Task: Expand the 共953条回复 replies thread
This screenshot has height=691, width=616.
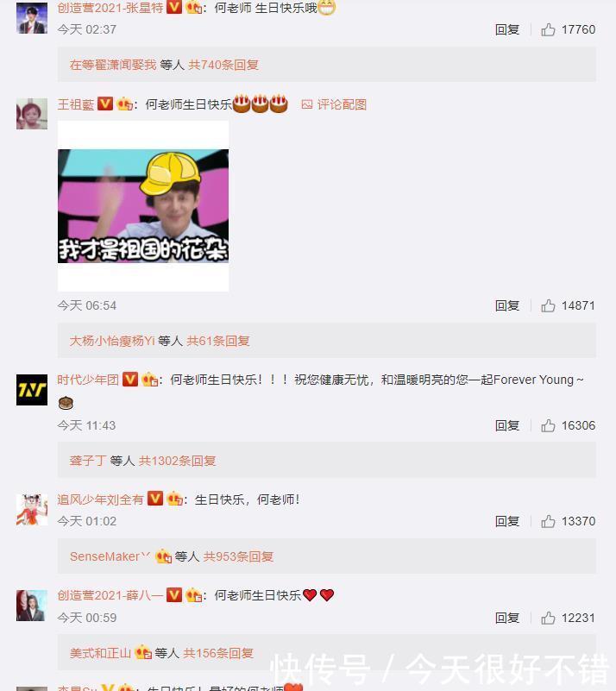Action: (238, 556)
